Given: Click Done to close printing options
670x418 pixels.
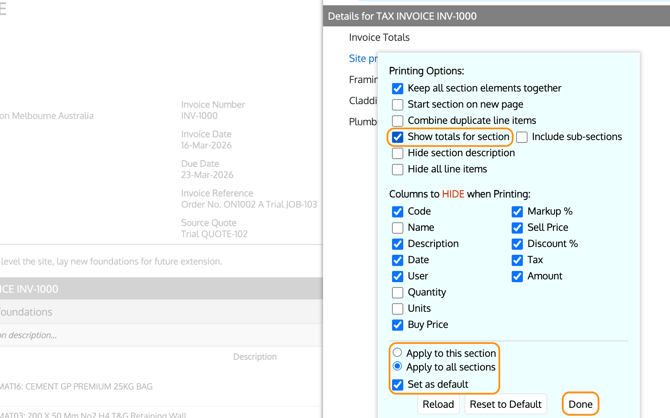Looking at the screenshot, I should (x=580, y=404).
